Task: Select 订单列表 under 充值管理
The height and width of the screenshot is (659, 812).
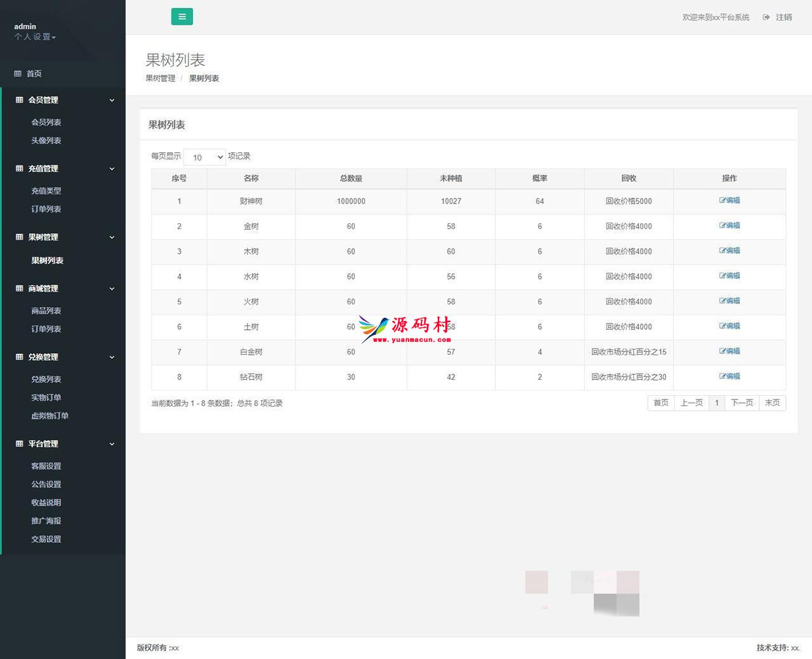Action: coord(46,209)
